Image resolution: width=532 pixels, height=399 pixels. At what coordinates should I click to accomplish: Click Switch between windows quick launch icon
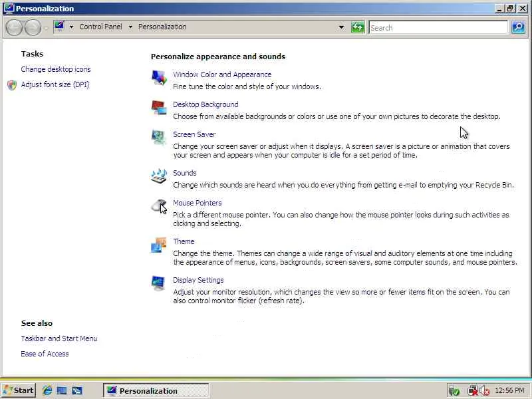[x=77, y=390]
